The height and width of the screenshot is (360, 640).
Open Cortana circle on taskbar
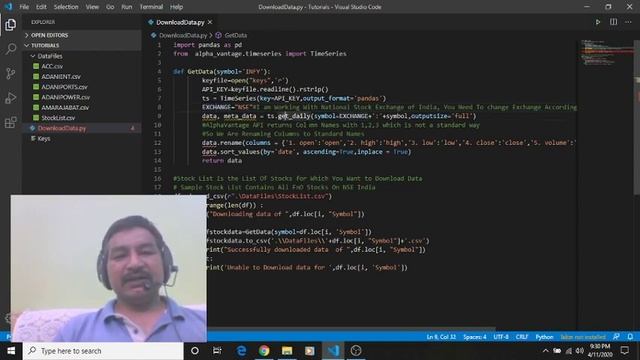(195, 351)
